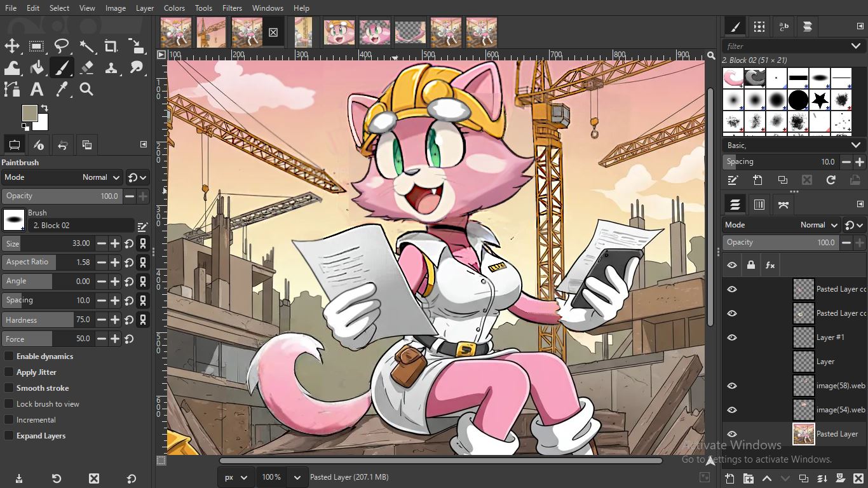This screenshot has width=868, height=488.
Task: Click the layer Opacity slider
Action: point(780,243)
